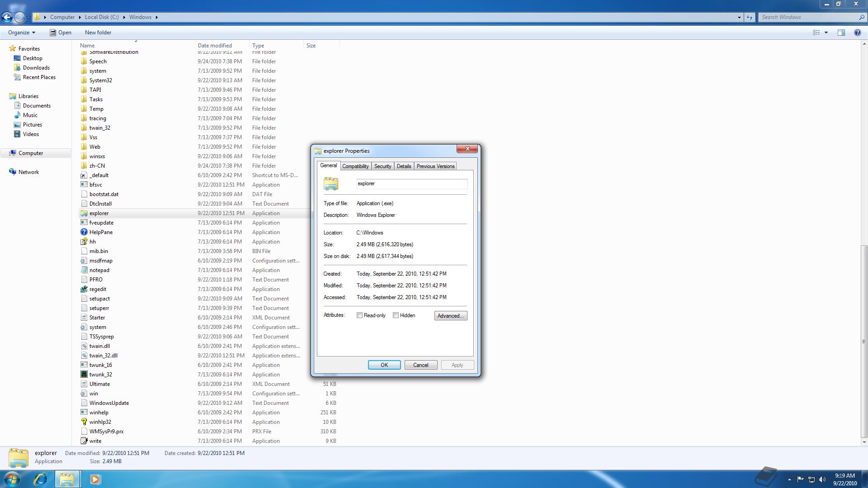This screenshot has width=868, height=488.
Task: Select the notepad application icon
Action: (x=84, y=270)
